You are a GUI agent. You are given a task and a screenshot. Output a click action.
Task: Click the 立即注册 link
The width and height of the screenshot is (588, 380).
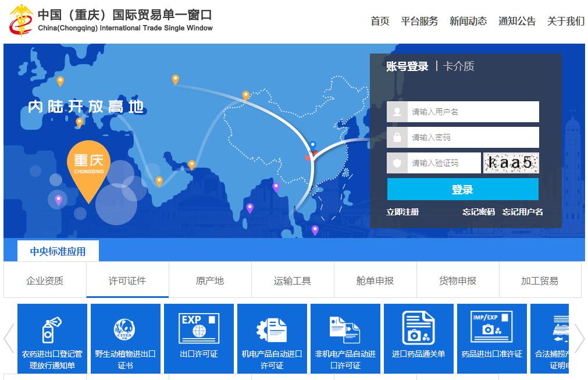point(402,212)
